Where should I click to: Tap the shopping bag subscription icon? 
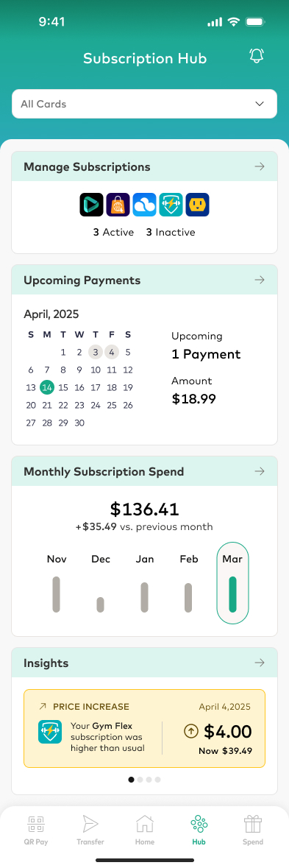click(118, 204)
